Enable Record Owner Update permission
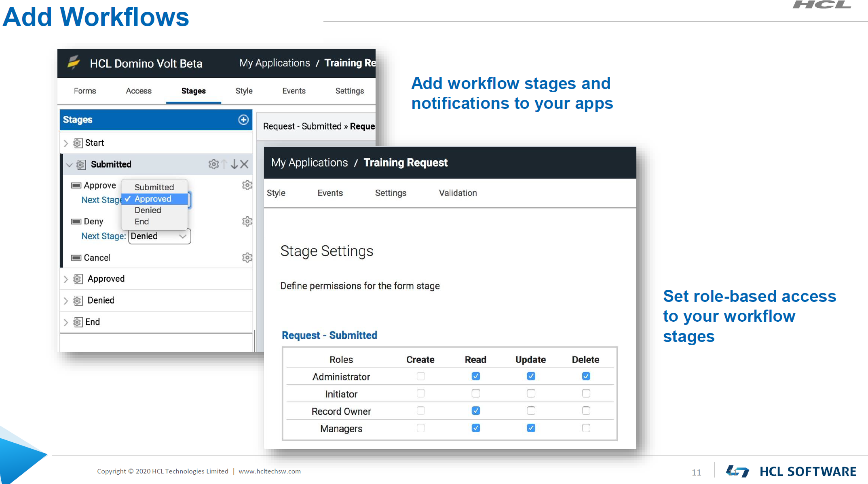 tap(531, 411)
